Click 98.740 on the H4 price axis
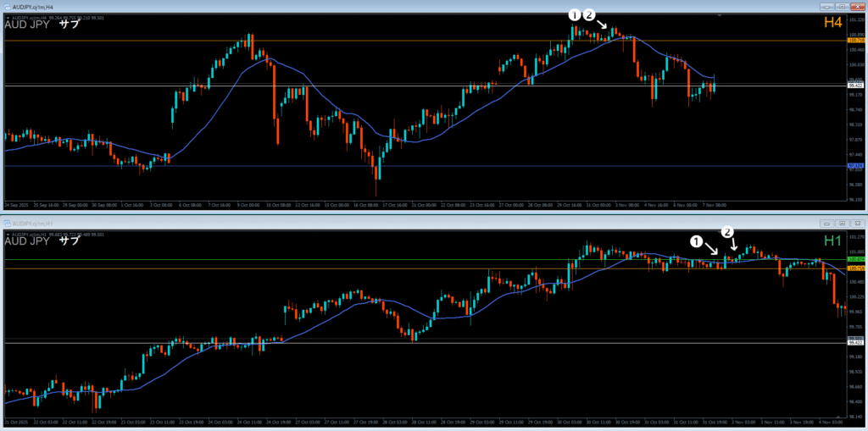This screenshot has width=868, height=431. click(x=856, y=109)
